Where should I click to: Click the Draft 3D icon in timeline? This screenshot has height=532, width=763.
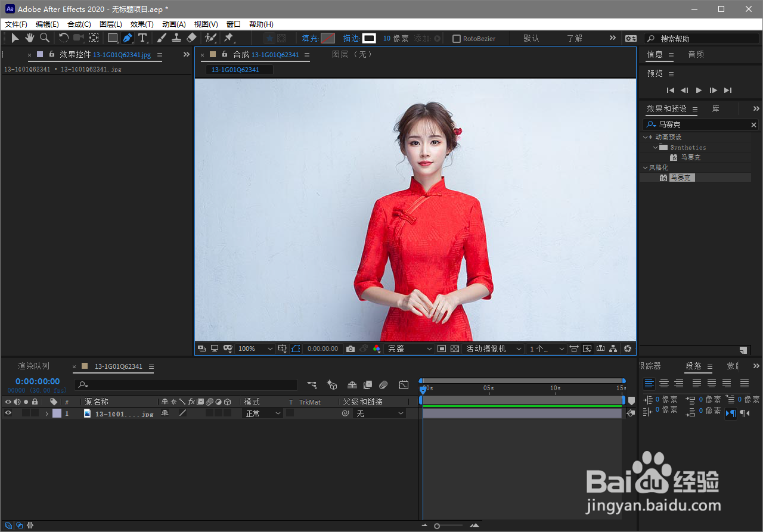tap(332, 385)
